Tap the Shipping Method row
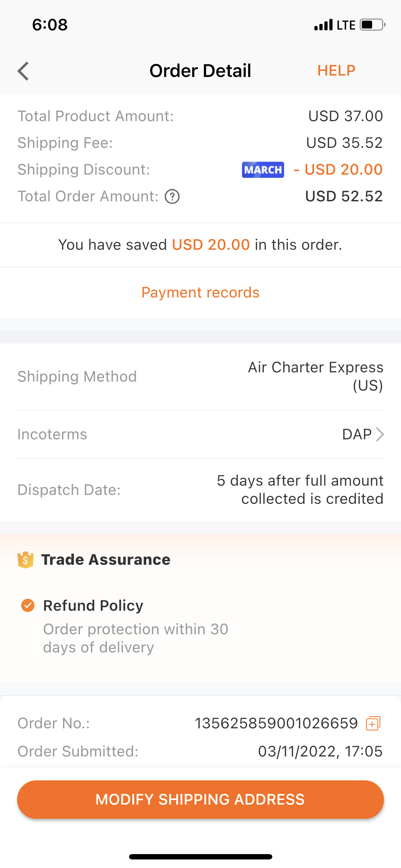 (200, 377)
